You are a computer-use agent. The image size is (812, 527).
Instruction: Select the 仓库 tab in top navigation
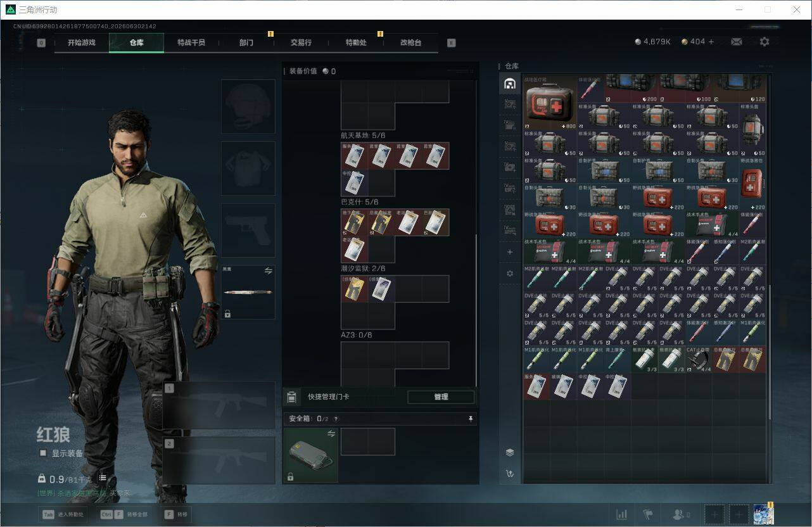pos(136,42)
